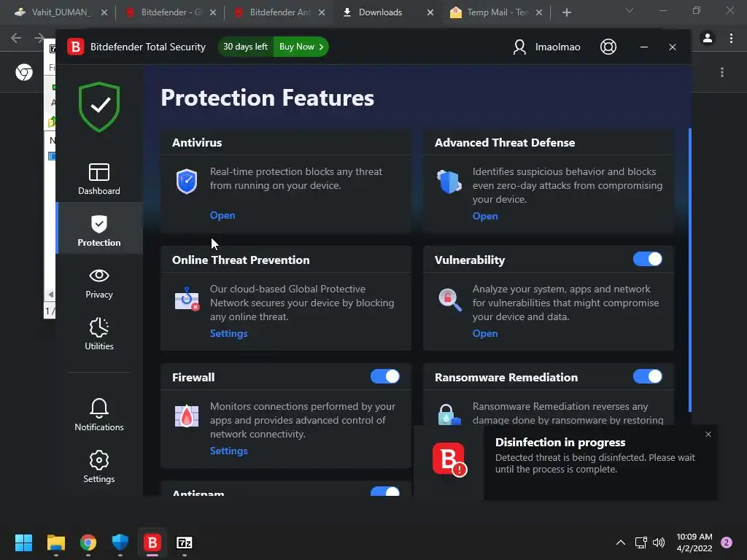
Task: Open the clock and date in taskbar
Action: coord(694,542)
